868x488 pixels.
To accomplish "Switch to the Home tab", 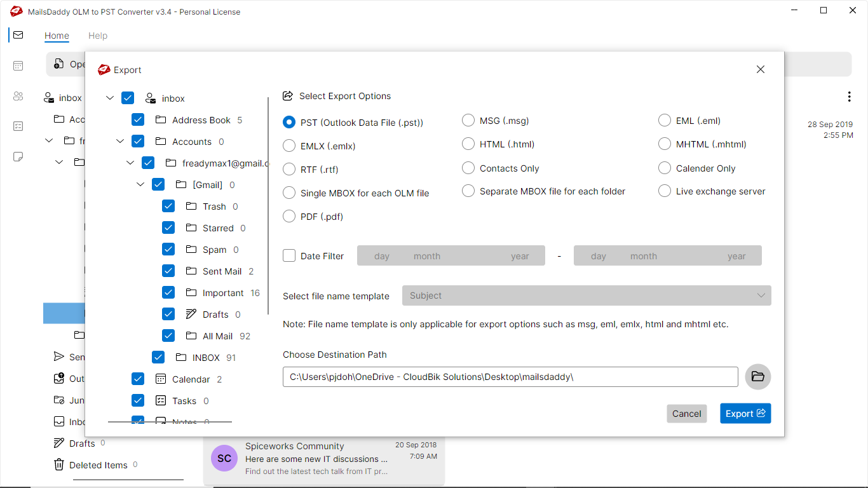I will click(57, 36).
